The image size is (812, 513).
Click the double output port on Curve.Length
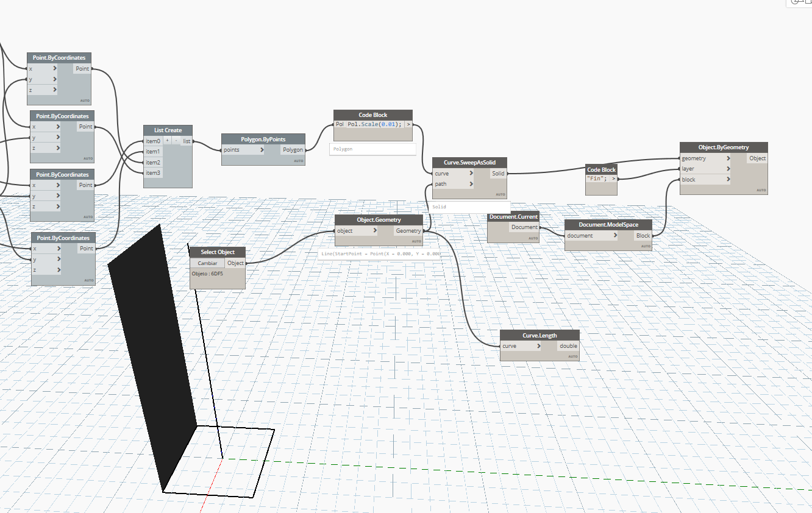click(568, 346)
